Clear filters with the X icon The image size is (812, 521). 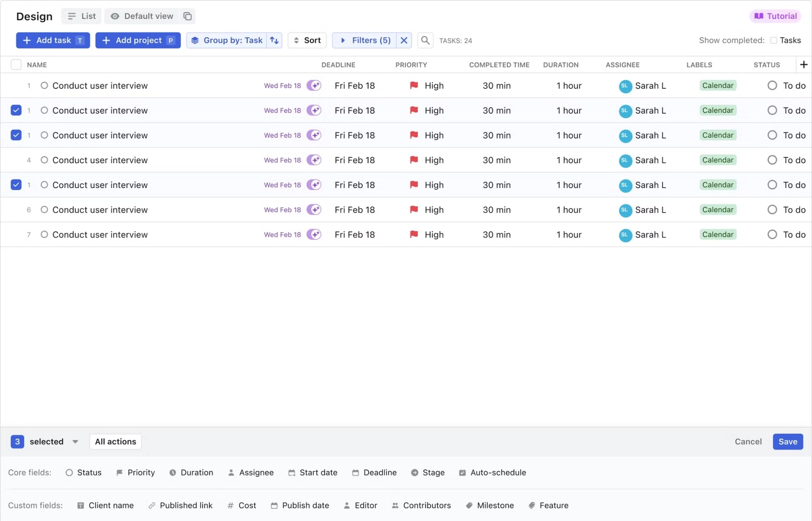click(404, 40)
